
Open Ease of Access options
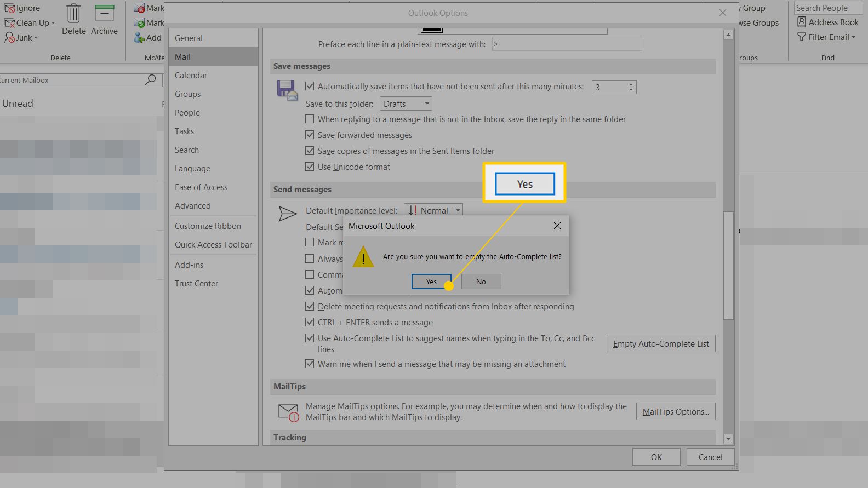point(213,187)
